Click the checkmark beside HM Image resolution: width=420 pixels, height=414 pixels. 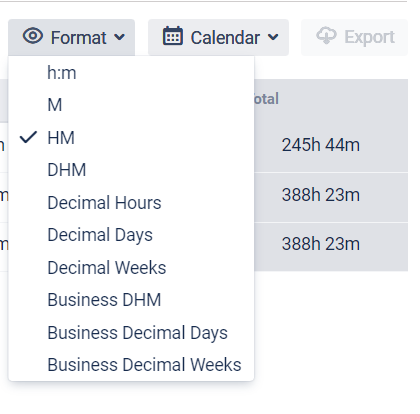click(x=28, y=137)
